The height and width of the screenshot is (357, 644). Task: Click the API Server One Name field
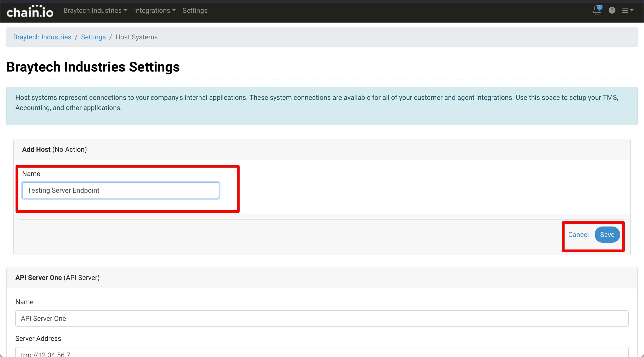(x=322, y=318)
